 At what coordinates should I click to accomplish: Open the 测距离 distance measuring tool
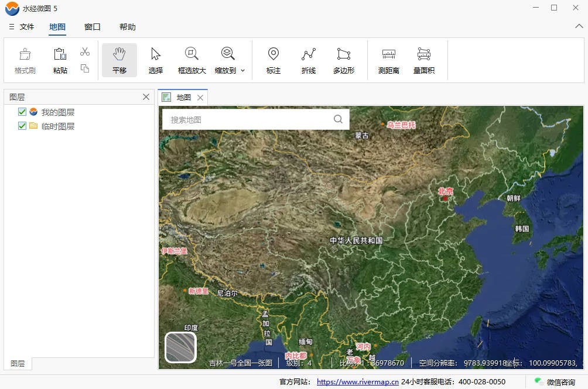pyautogui.click(x=388, y=60)
